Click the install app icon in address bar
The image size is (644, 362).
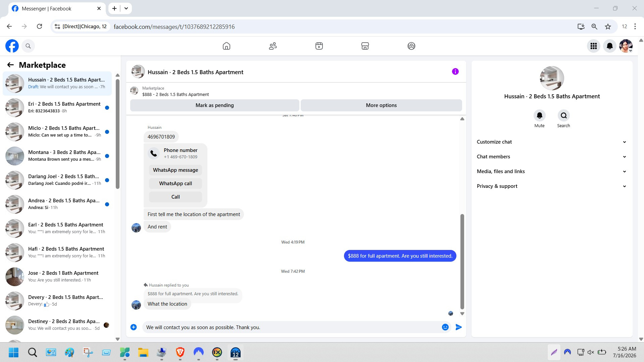tap(581, 27)
